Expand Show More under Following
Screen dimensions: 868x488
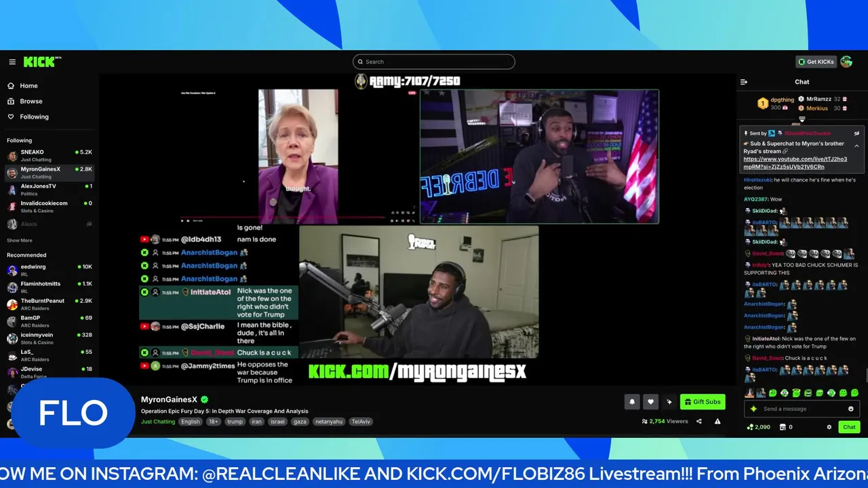[20, 241]
